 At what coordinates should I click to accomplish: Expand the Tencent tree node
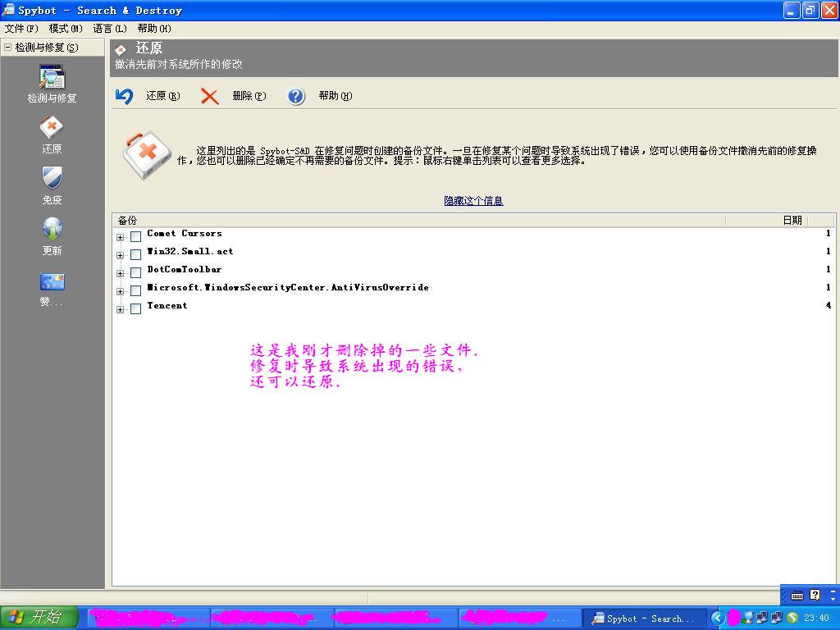120,309
